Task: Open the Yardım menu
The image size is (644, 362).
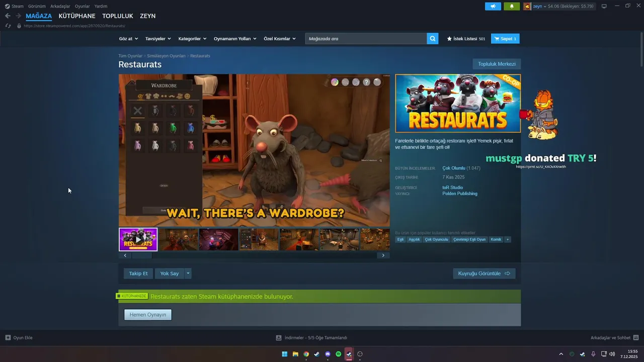Action: 101,6
